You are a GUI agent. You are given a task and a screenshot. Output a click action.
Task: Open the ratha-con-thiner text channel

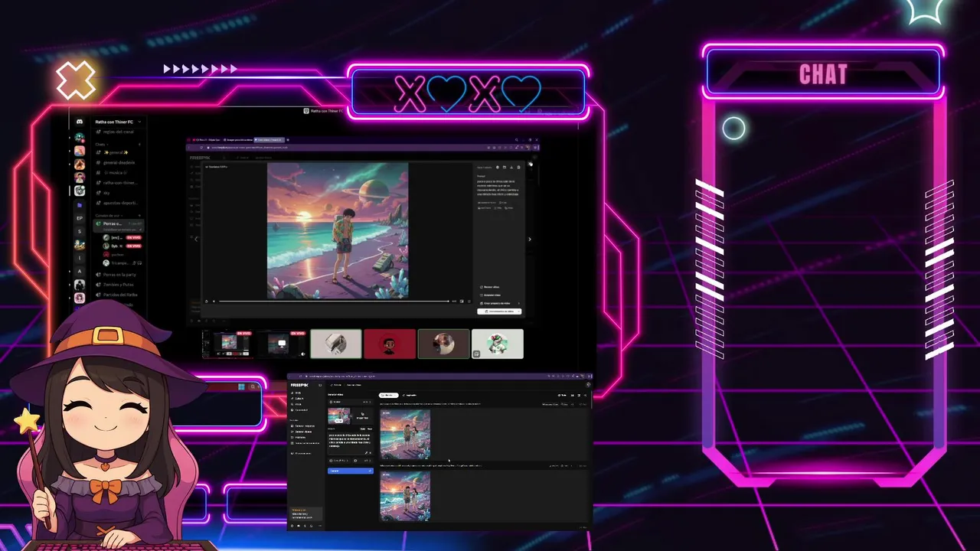(x=118, y=183)
